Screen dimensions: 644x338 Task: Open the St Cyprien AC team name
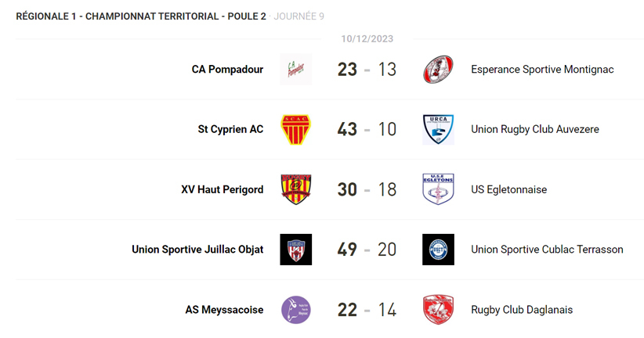pyautogui.click(x=230, y=129)
